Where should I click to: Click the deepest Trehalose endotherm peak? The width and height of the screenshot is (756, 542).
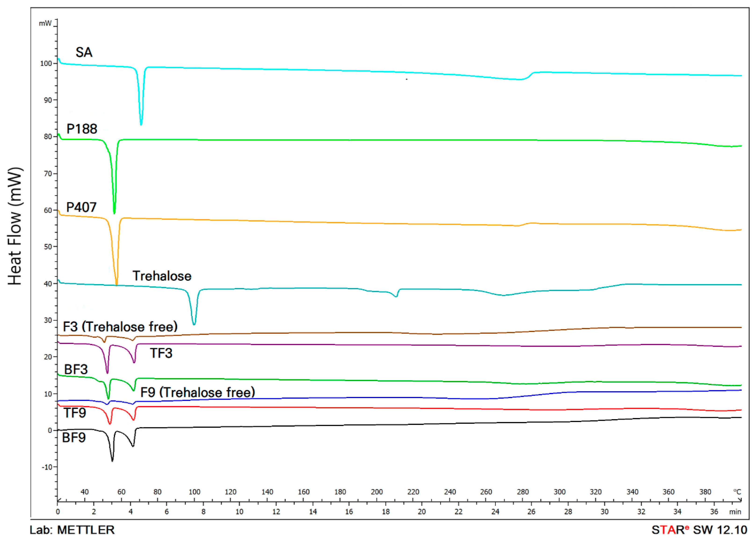(x=194, y=324)
